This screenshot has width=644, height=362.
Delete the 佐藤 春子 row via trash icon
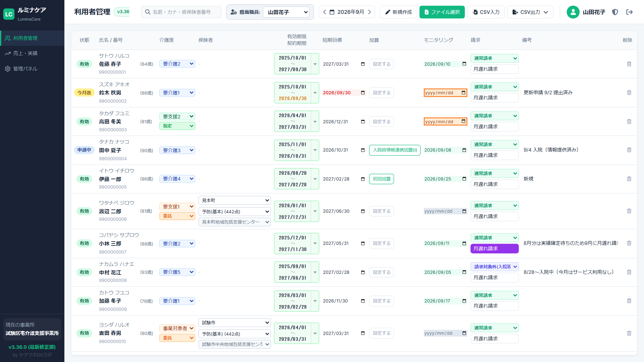[629, 64]
